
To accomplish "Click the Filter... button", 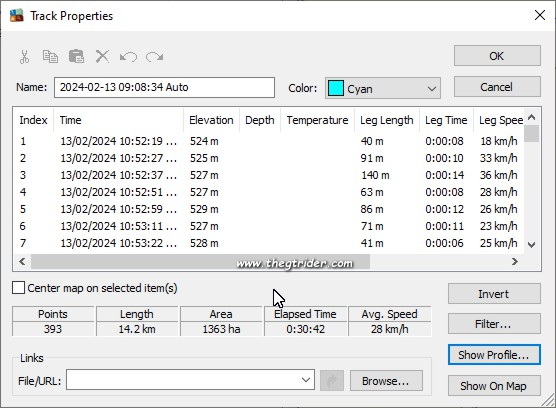I will [494, 324].
